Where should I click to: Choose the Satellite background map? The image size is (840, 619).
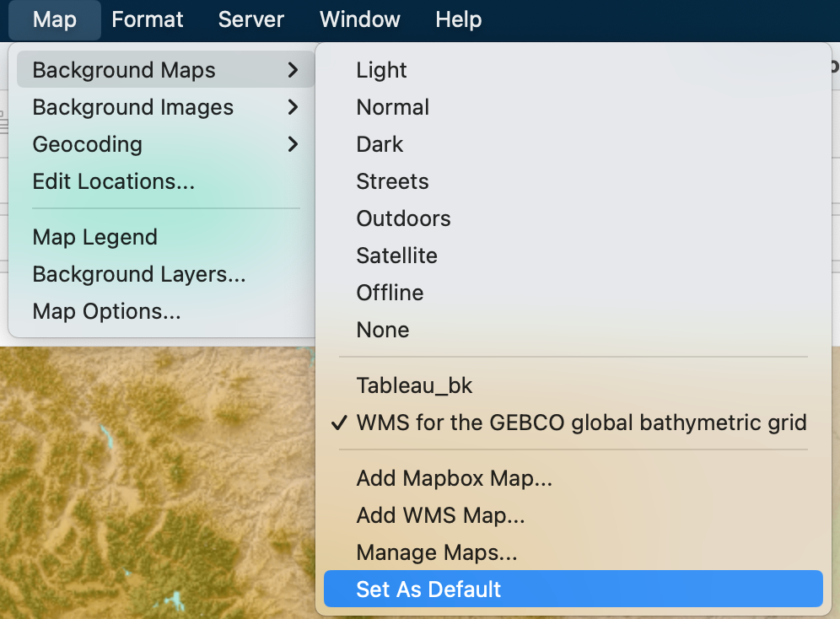pyautogui.click(x=396, y=256)
